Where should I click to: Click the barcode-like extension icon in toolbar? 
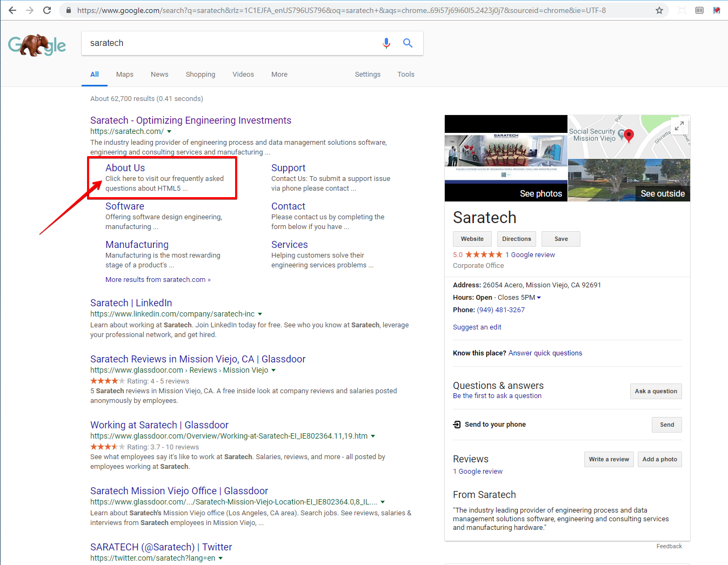click(x=699, y=10)
